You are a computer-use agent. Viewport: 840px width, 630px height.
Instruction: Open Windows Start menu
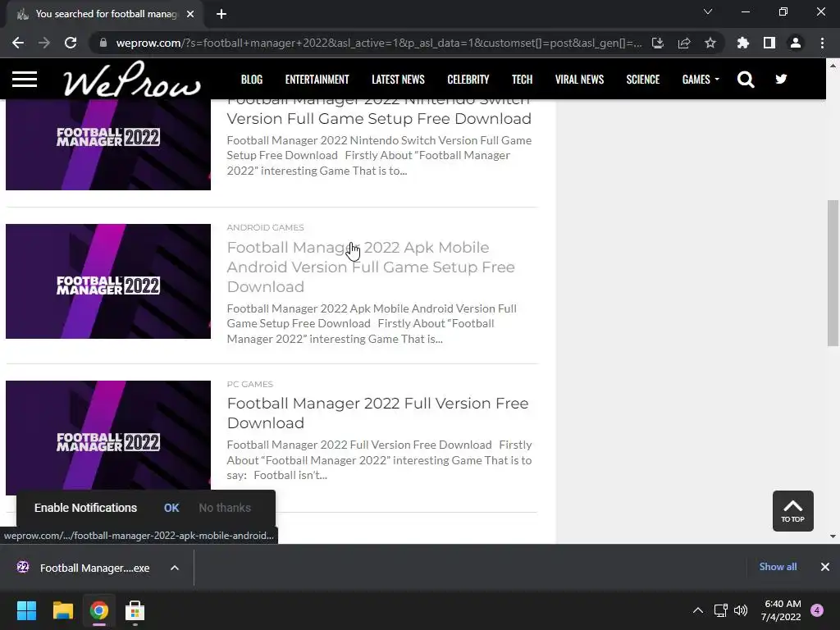[26, 610]
